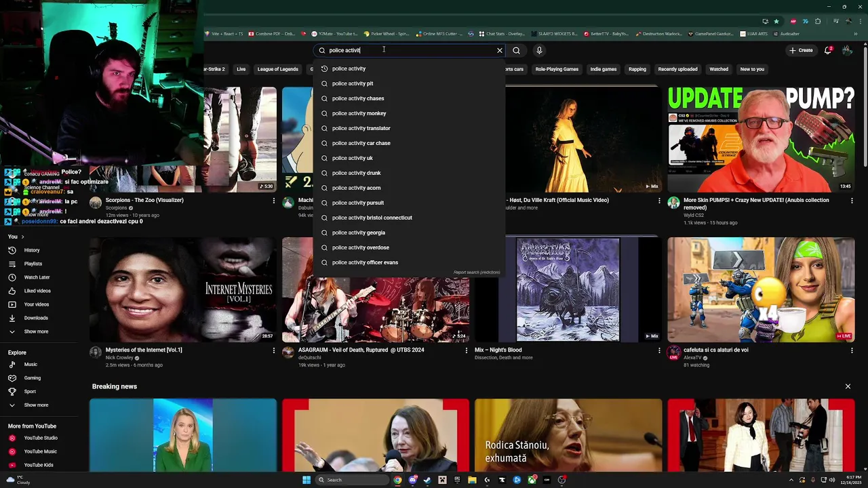The height and width of the screenshot is (488, 868).
Task: Expand the You section chevron
Action: point(22,237)
